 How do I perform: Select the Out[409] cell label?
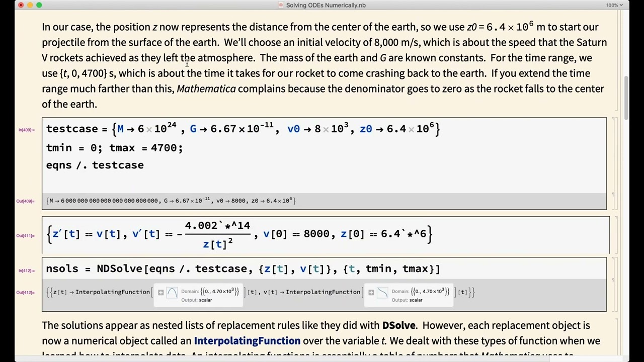coord(25,201)
